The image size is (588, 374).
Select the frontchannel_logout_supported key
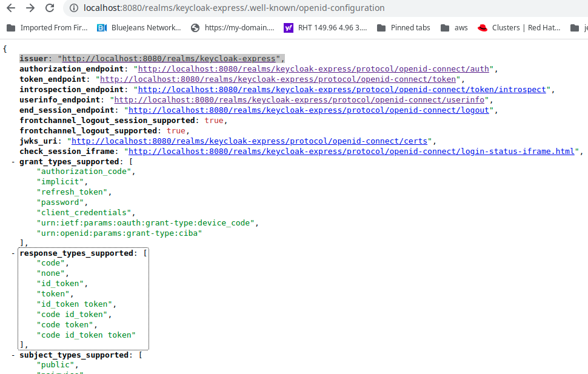tap(88, 131)
